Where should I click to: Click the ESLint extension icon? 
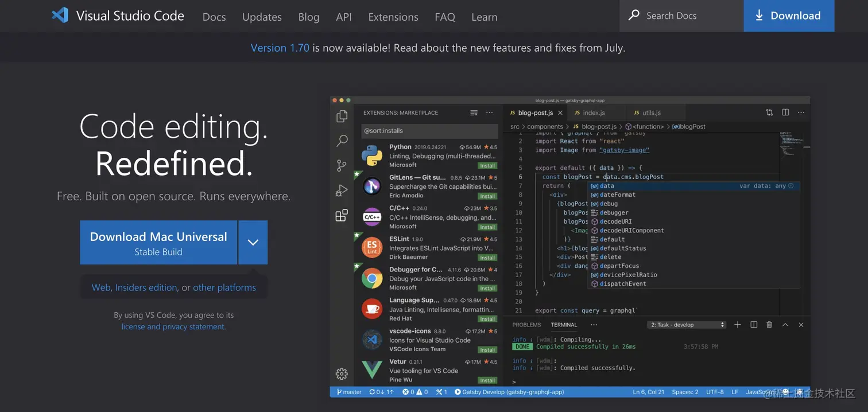[372, 247]
